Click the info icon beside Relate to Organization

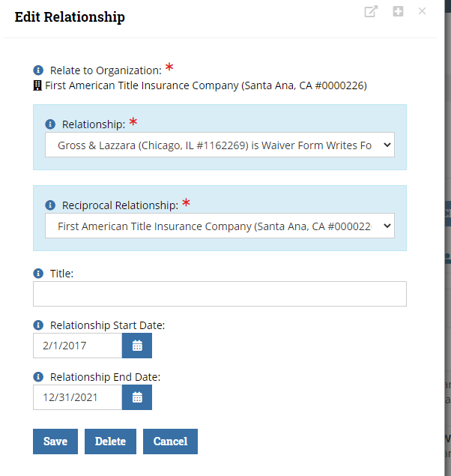38,70
